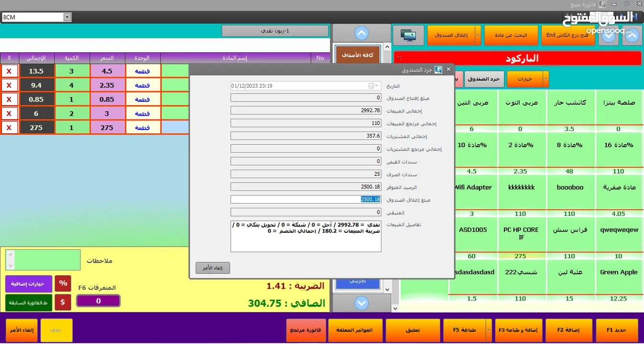The image size is (644, 344).
Task: Remove the invoice row totaling 0.85
Action: (9, 99)
